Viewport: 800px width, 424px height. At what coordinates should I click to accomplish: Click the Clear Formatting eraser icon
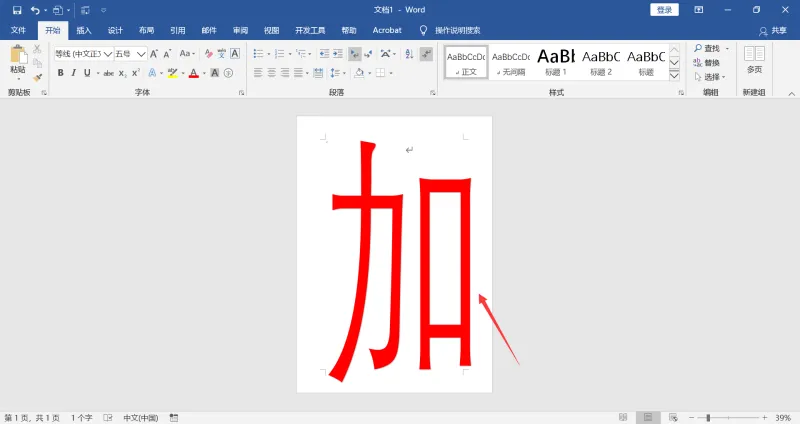(x=208, y=54)
